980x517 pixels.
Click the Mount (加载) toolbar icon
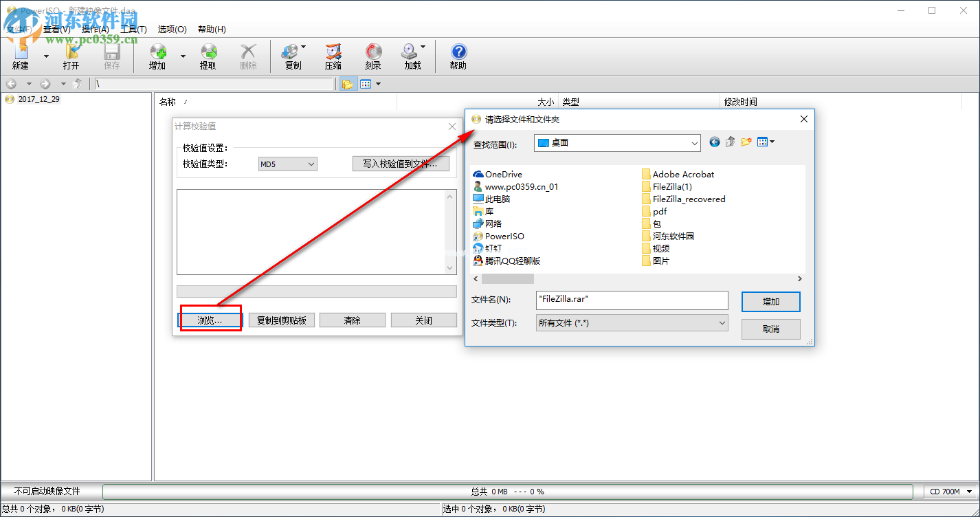(x=412, y=56)
